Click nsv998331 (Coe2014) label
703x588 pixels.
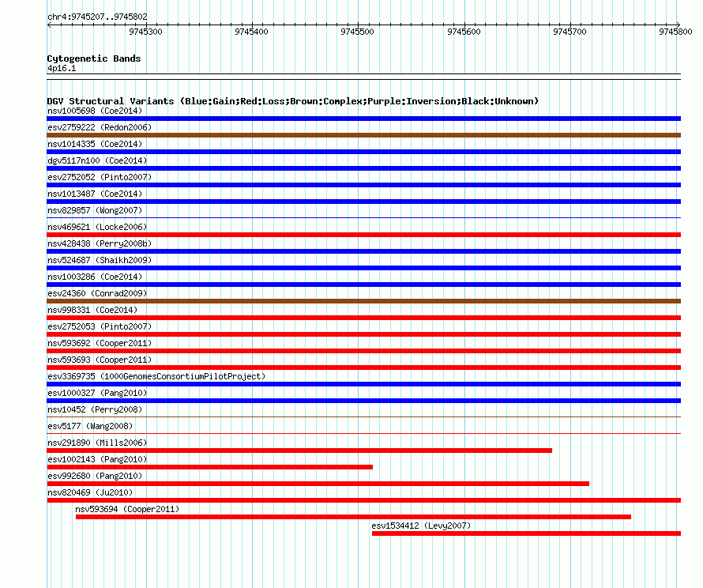[92, 310]
